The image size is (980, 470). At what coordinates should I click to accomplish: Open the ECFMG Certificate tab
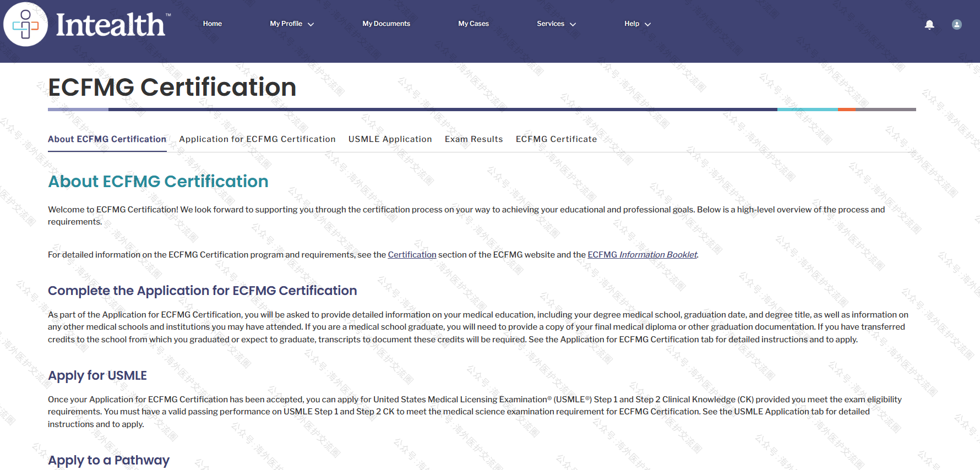[x=556, y=139]
